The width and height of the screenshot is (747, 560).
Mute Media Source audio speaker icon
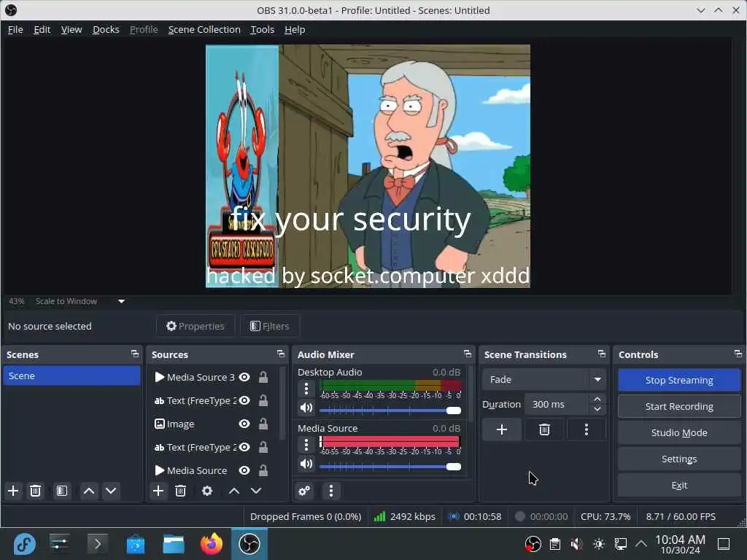point(306,464)
